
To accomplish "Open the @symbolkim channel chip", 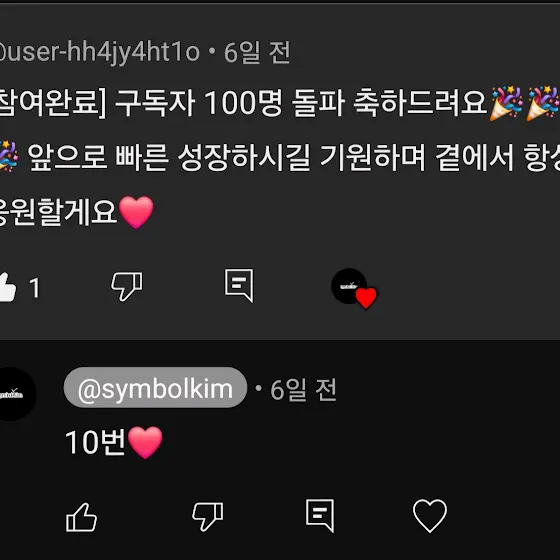I will (155, 388).
